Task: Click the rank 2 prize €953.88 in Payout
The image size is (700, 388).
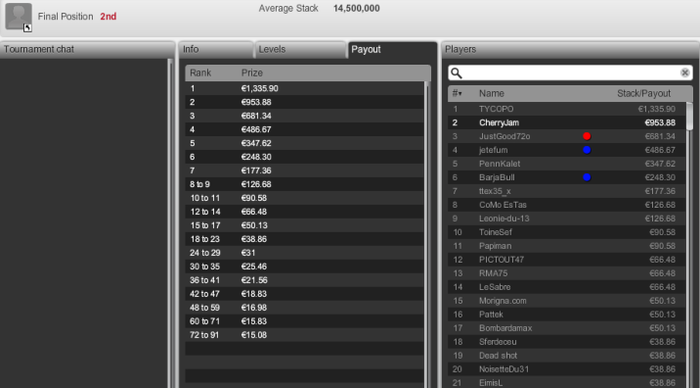Action: [x=256, y=102]
